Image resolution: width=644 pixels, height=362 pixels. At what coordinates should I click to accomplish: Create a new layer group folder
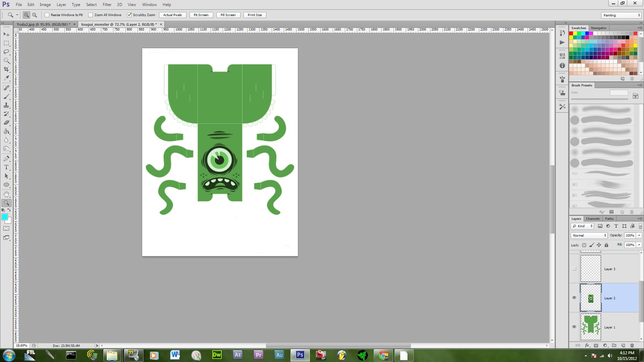pos(614,345)
